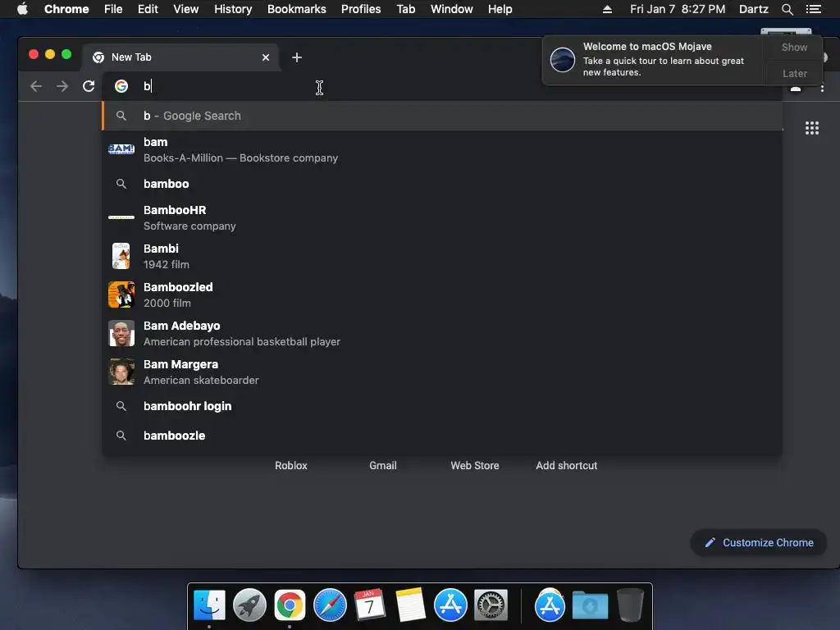Image resolution: width=840 pixels, height=630 pixels.
Task: Pick 'Bambi' 1942 film suggestion
Action: pos(442,256)
